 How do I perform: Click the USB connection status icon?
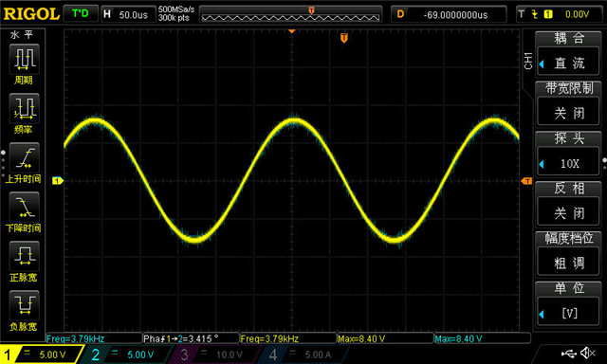pyautogui.click(x=568, y=353)
